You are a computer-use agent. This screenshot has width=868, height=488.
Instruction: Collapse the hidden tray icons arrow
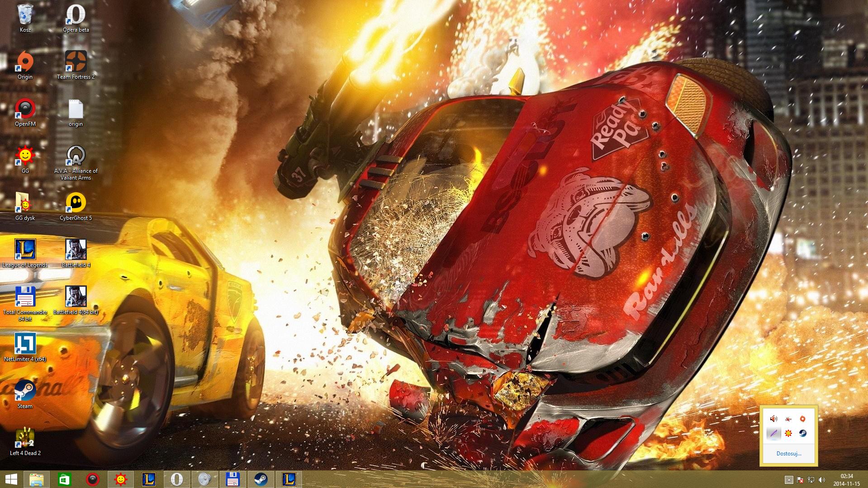789,480
